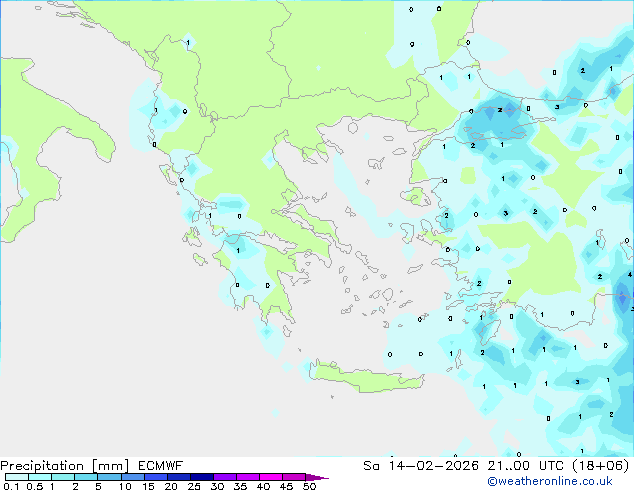
Task: Click the forecast offset '(18+06)'
Action: (601, 466)
